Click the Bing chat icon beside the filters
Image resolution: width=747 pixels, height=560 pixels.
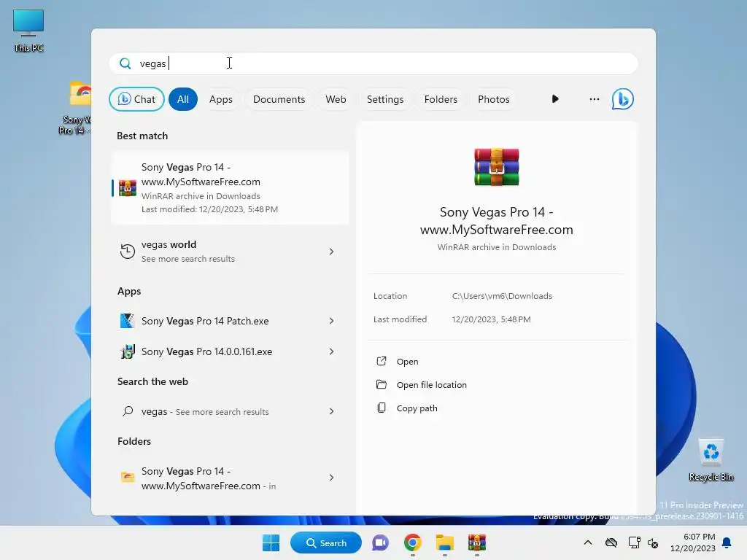[x=622, y=99]
